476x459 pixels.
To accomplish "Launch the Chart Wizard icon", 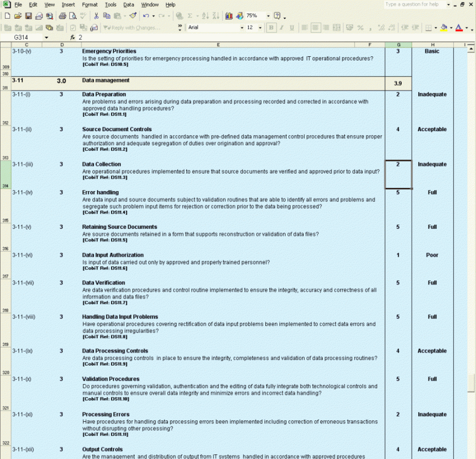I will tap(229, 16).
